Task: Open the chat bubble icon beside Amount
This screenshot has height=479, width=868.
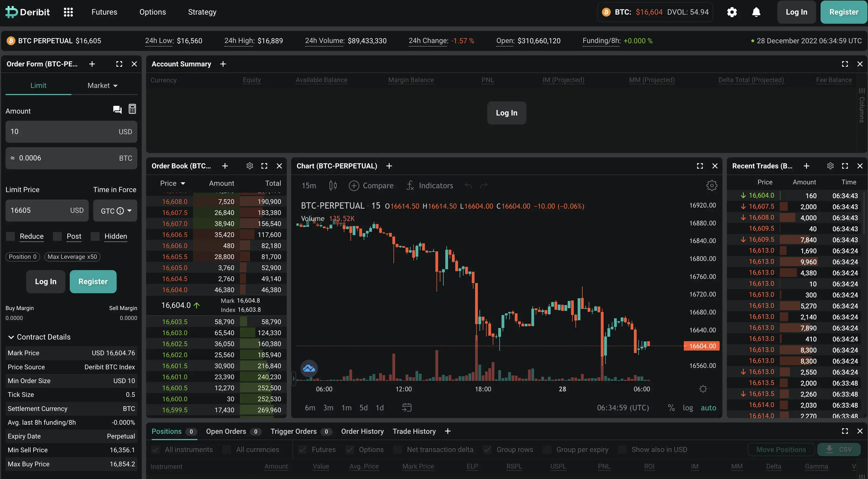Action: tap(117, 109)
